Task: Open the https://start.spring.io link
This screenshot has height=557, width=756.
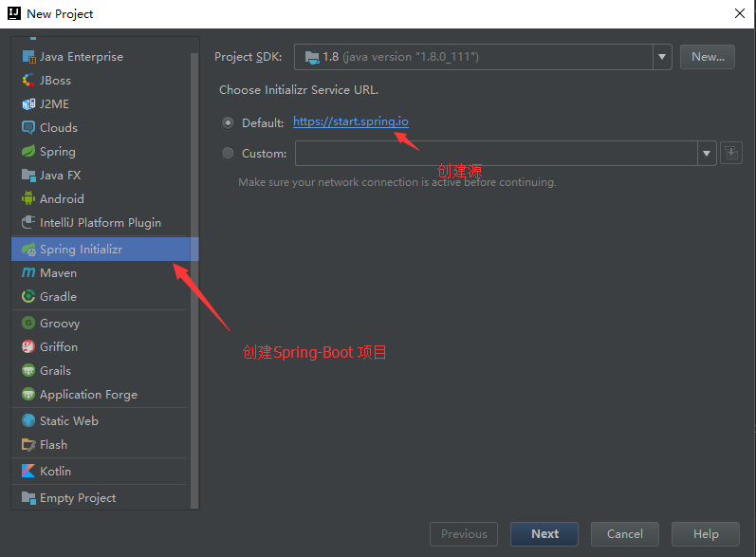Action: click(351, 122)
